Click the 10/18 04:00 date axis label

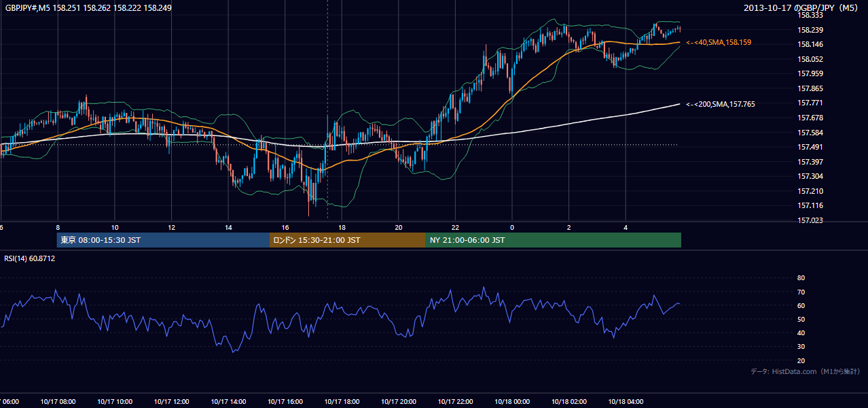tap(626, 402)
